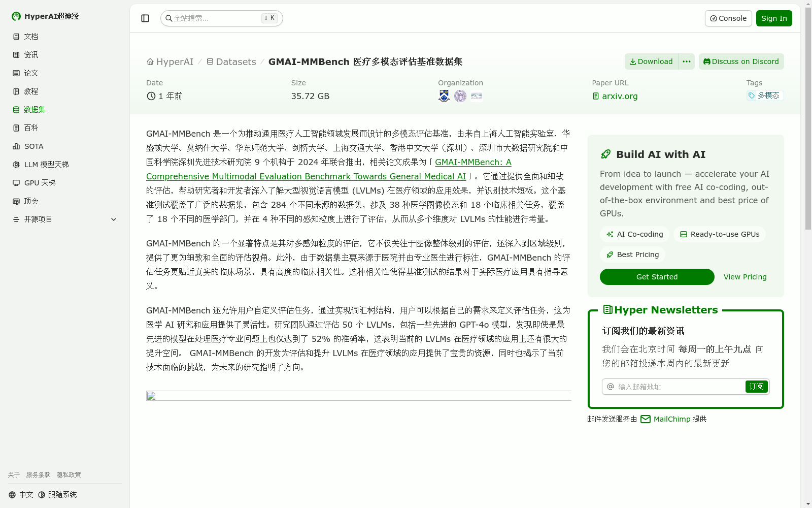Click the Get Started button
Viewport: 812px width, 508px height.
click(657, 277)
